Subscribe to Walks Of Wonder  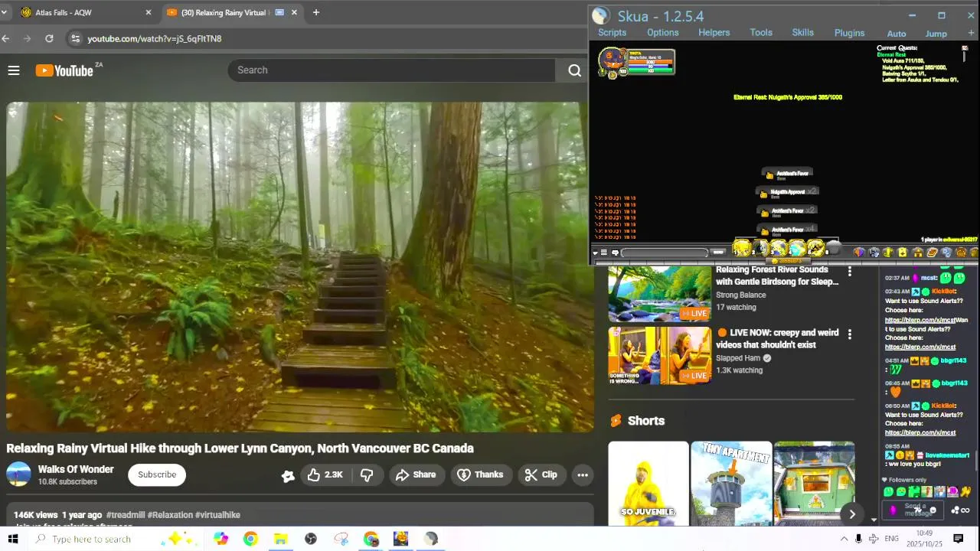157,474
